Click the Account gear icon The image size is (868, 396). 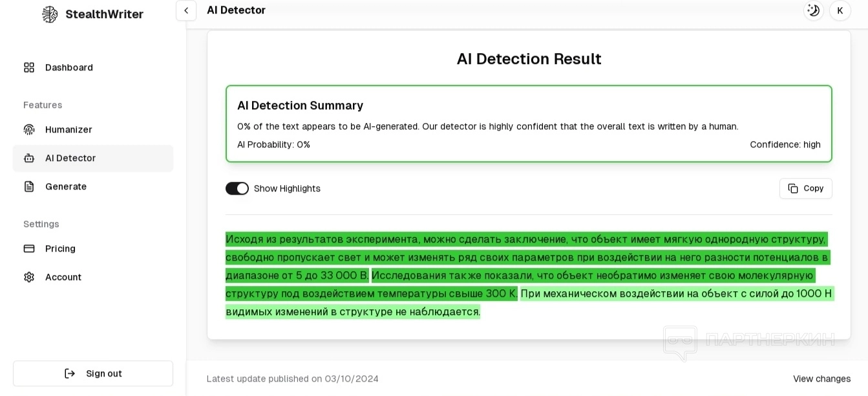29,277
